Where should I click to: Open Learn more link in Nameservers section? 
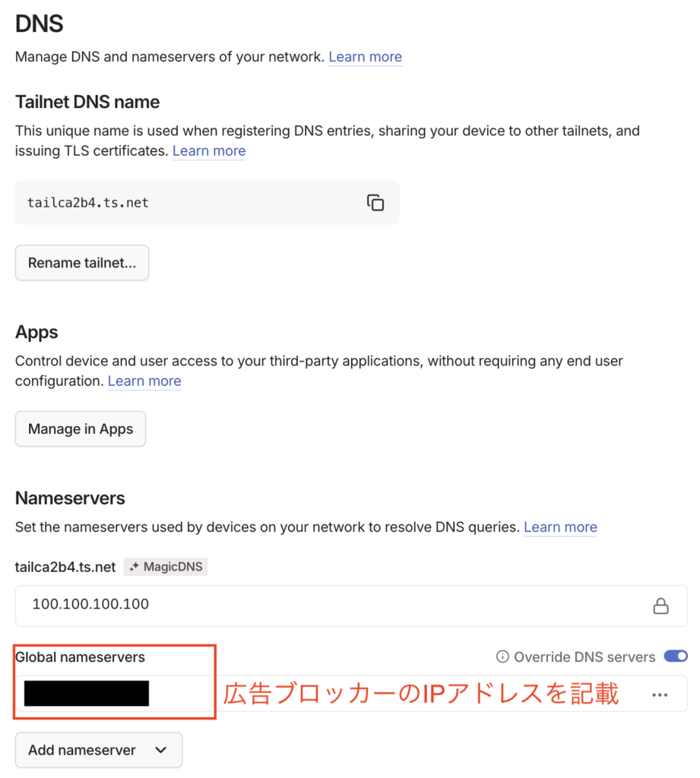560,527
